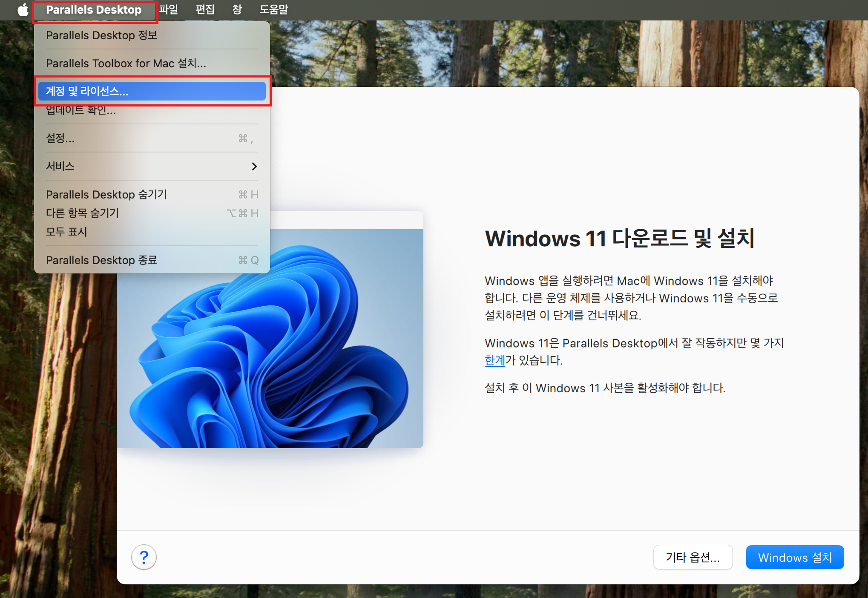Expand the 서비스 submenu arrow

pos(254,166)
